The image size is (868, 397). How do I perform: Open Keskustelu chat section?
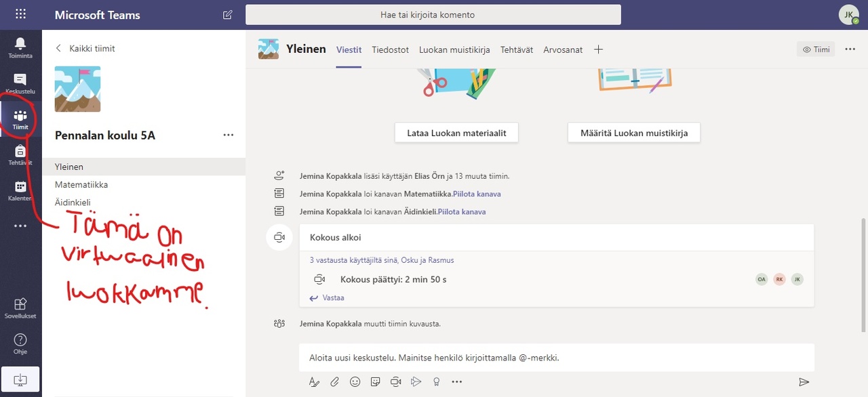coord(20,83)
